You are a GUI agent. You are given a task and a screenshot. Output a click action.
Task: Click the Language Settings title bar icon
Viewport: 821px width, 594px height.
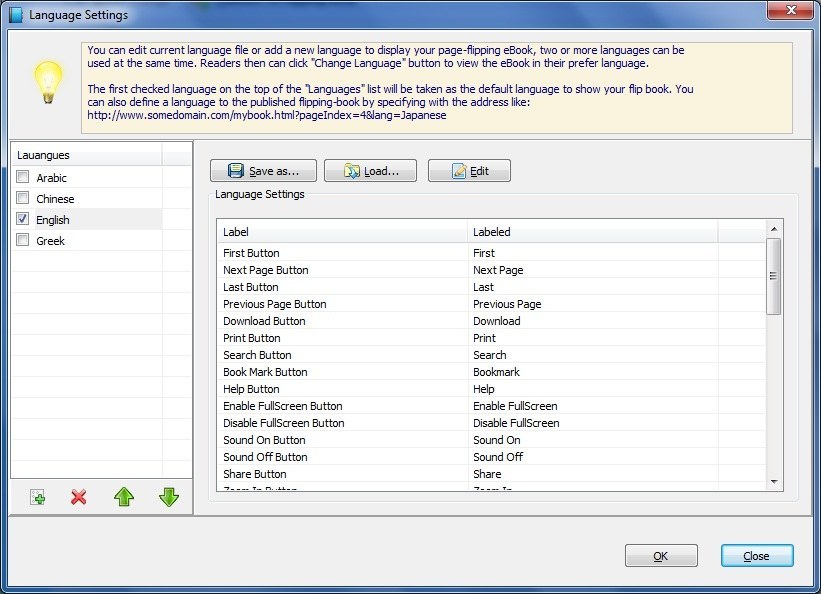[14, 14]
